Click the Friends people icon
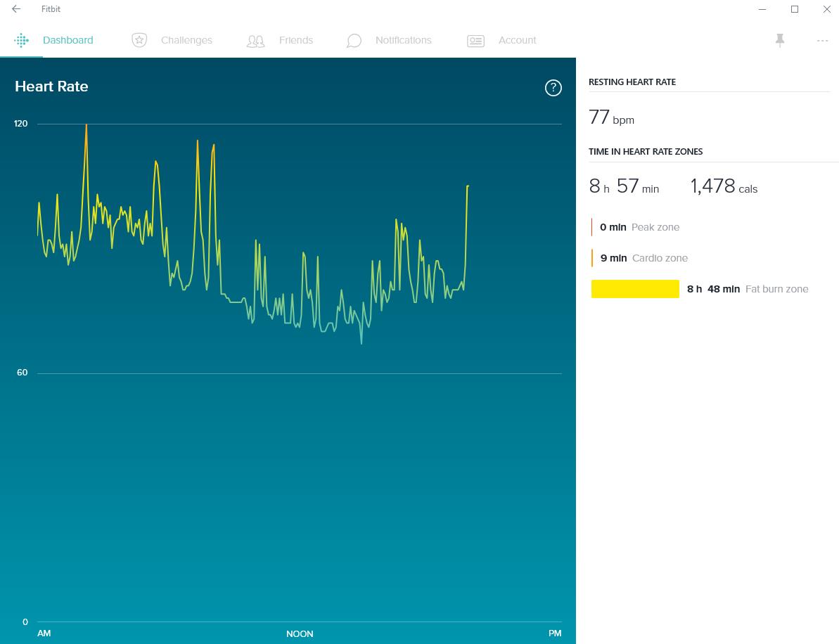The image size is (839, 644). pos(255,41)
